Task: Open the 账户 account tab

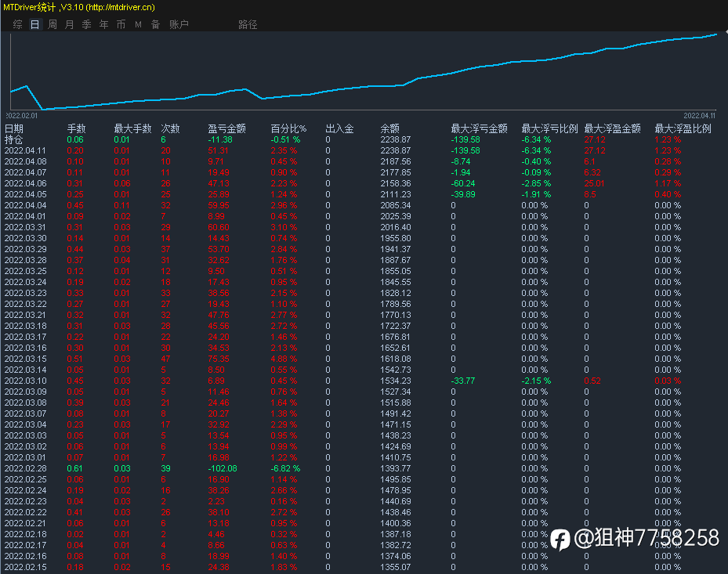Action: (x=179, y=24)
